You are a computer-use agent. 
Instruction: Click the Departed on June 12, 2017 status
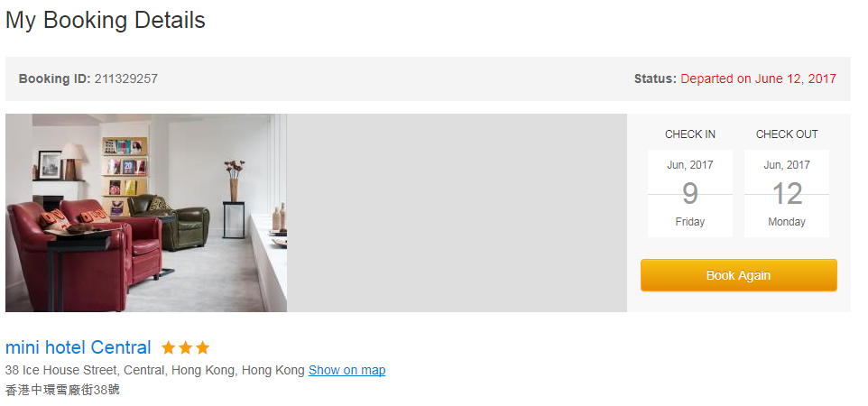(x=759, y=78)
